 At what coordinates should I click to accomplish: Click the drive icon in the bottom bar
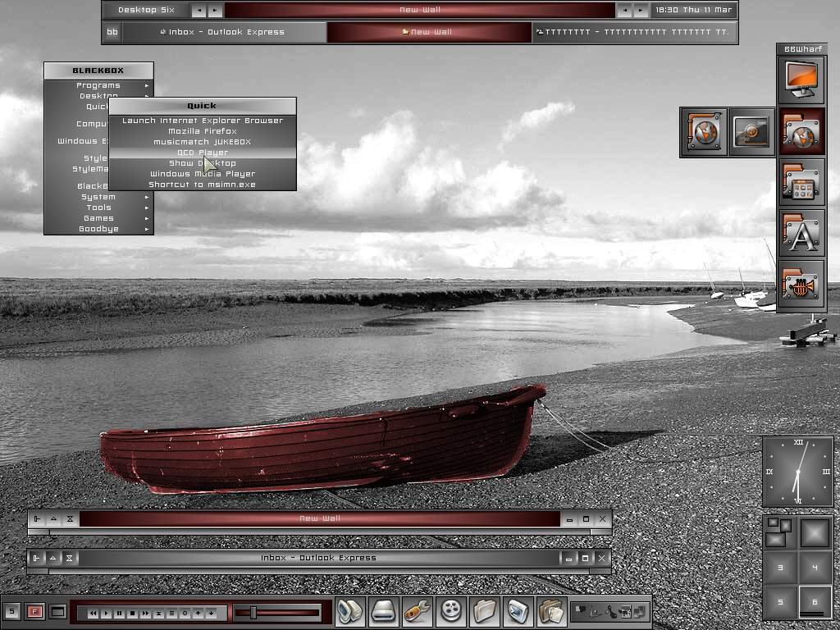pyautogui.click(x=383, y=611)
